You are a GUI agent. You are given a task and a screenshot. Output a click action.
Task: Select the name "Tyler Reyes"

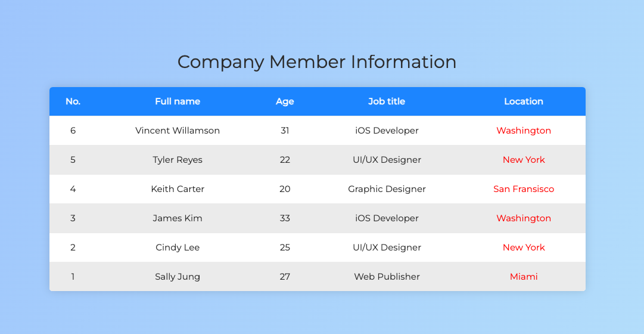pyautogui.click(x=178, y=160)
